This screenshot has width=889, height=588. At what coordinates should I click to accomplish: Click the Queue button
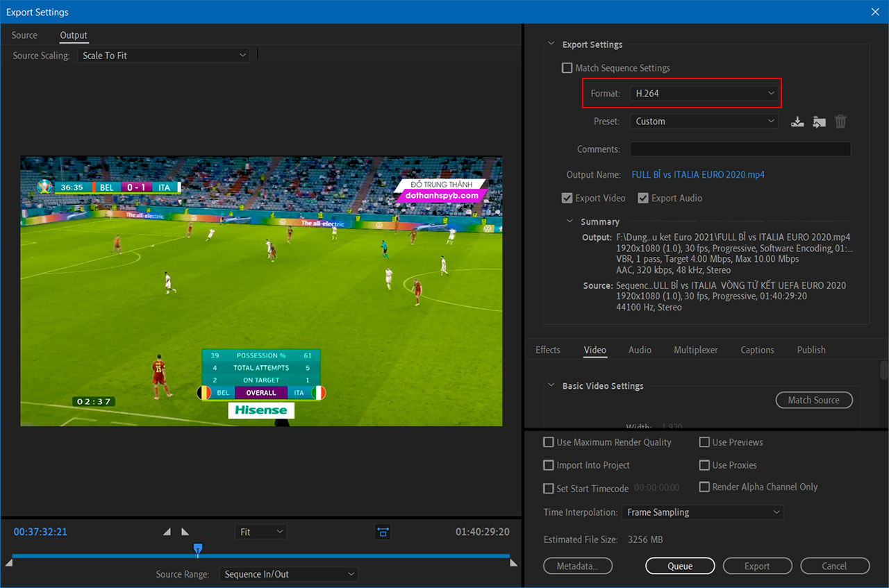680,566
